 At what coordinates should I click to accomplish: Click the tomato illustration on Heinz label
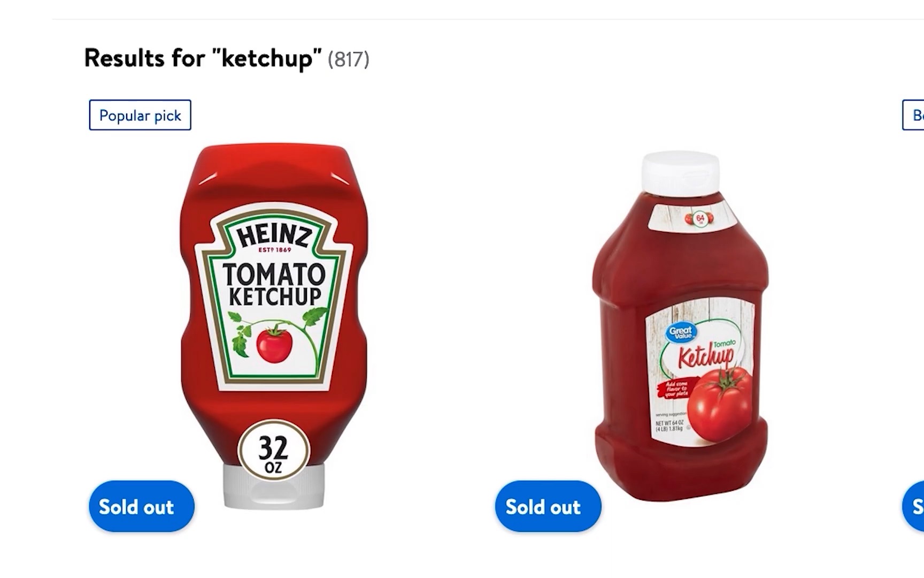(x=274, y=344)
